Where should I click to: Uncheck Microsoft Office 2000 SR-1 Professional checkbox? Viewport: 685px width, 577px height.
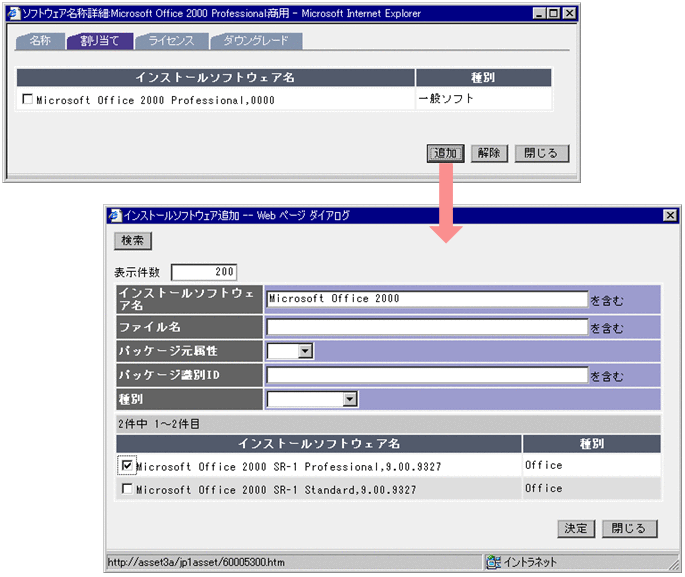[127, 465]
